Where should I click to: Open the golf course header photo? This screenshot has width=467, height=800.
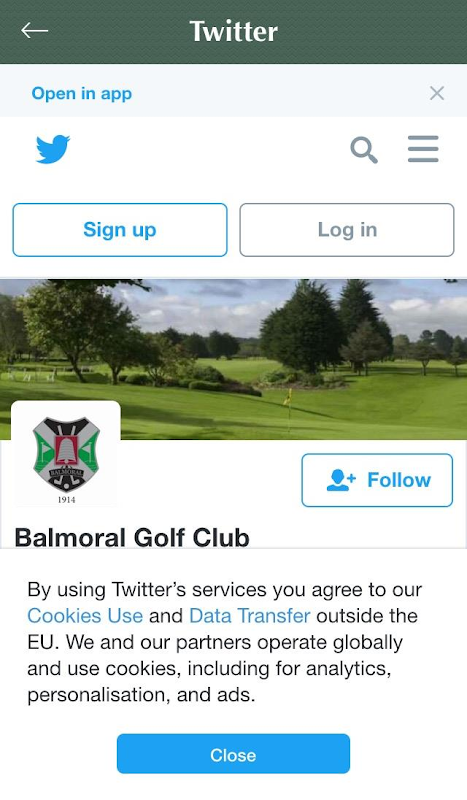pyautogui.click(x=233, y=359)
